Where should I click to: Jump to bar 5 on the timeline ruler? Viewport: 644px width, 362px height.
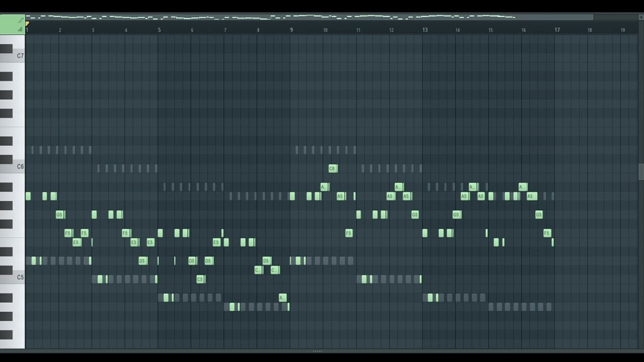(x=159, y=30)
